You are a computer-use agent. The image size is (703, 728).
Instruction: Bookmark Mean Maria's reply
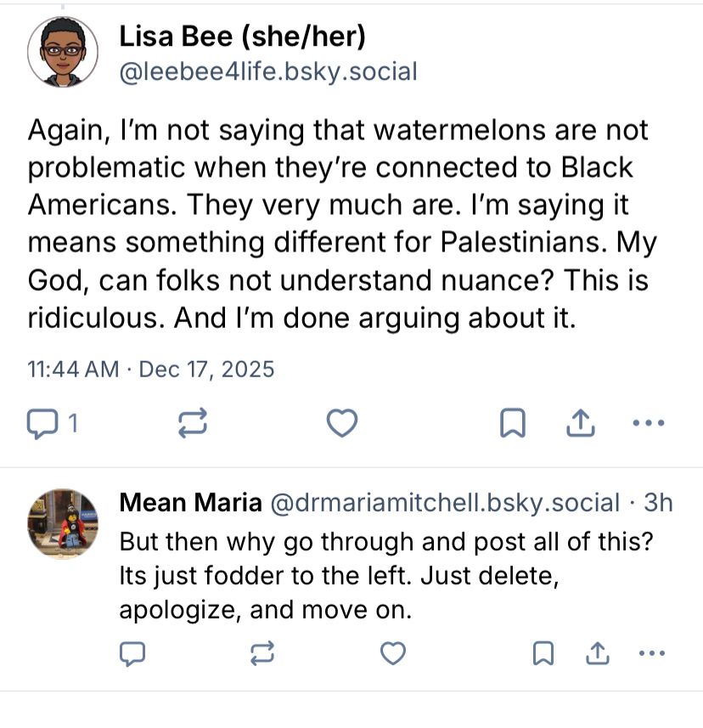pyautogui.click(x=543, y=653)
